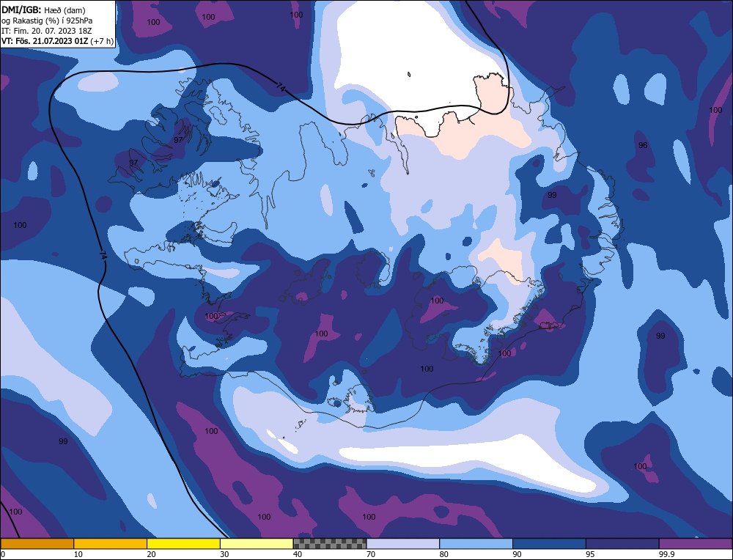
Task: Click the 'DMI/IGB: Hæð (dam)' title text
Action: pyautogui.click(x=43, y=10)
